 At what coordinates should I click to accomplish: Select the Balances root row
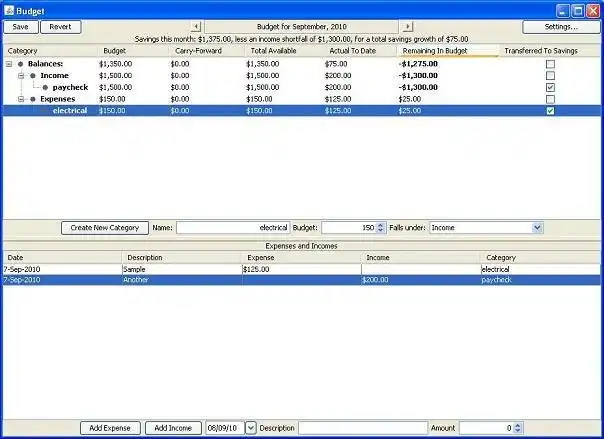pos(302,64)
